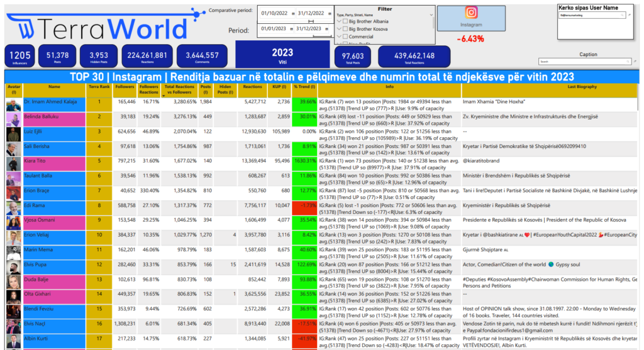Sort by Hiden Posts (I) column header
This screenshot has height=350, width=644.
(x=225, y=90)
